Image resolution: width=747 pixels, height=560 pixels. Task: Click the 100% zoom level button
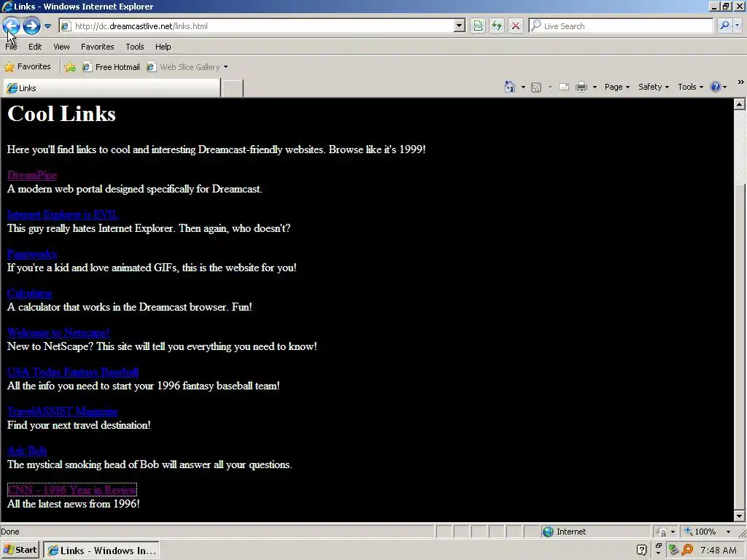click(x=700, y=532)
